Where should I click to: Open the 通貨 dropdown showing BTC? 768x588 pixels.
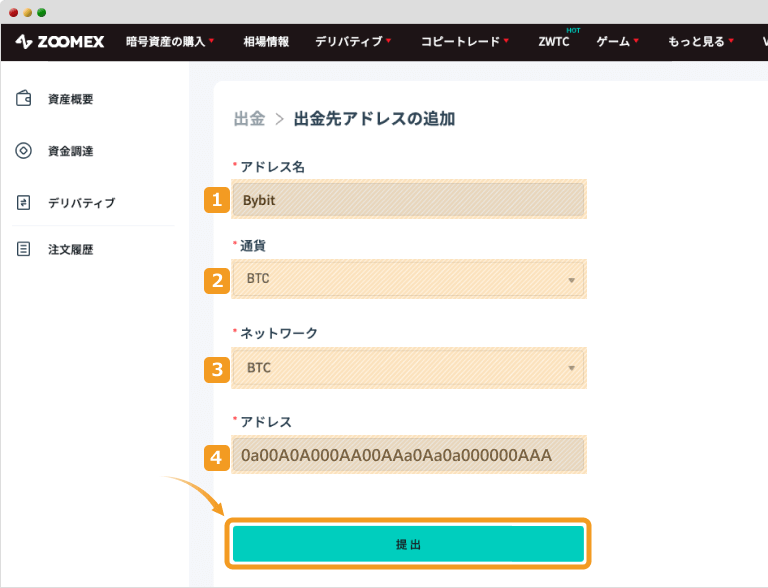click(408, 279)
